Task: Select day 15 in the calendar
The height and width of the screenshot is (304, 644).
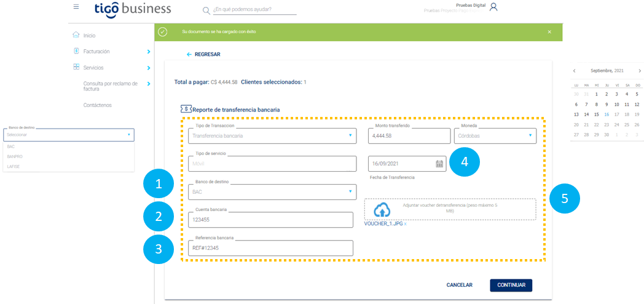Action: [x=597, y=114]
